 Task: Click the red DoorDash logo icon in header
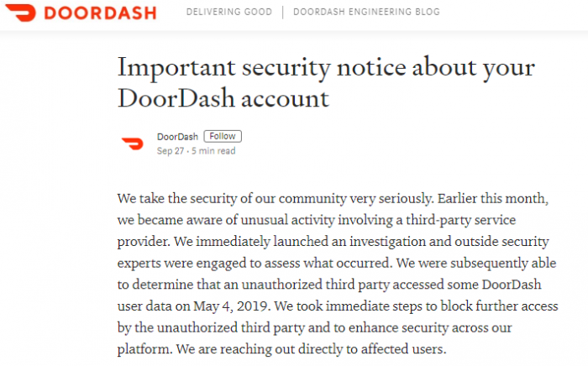click(x=20, y=13)
